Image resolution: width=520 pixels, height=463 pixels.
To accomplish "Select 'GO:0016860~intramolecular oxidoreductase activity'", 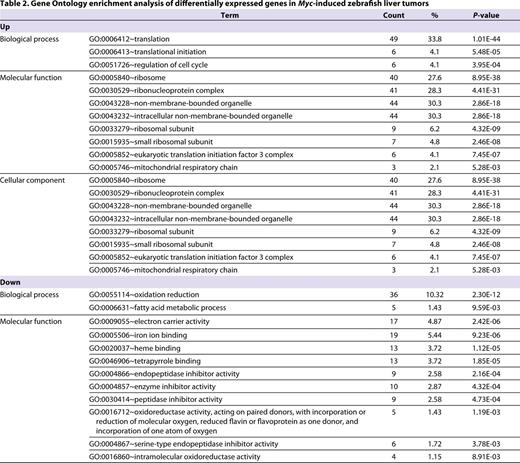I will 174,457.
